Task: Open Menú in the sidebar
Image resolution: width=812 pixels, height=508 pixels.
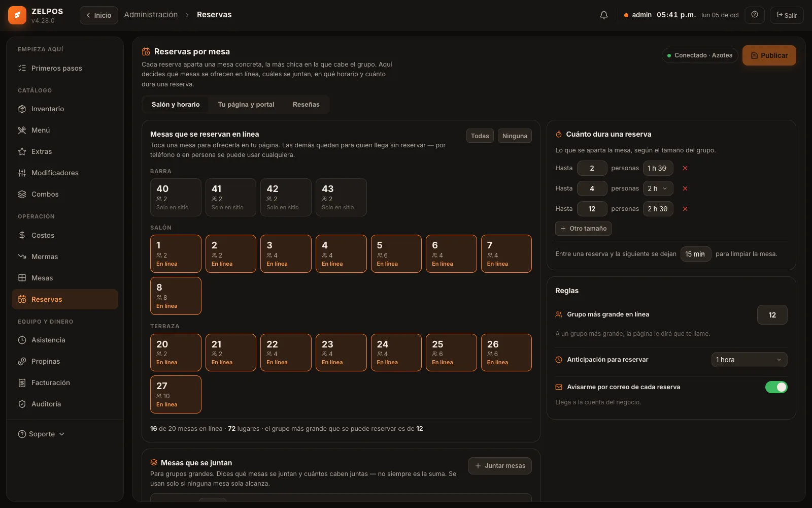Action: click(65, 130)
